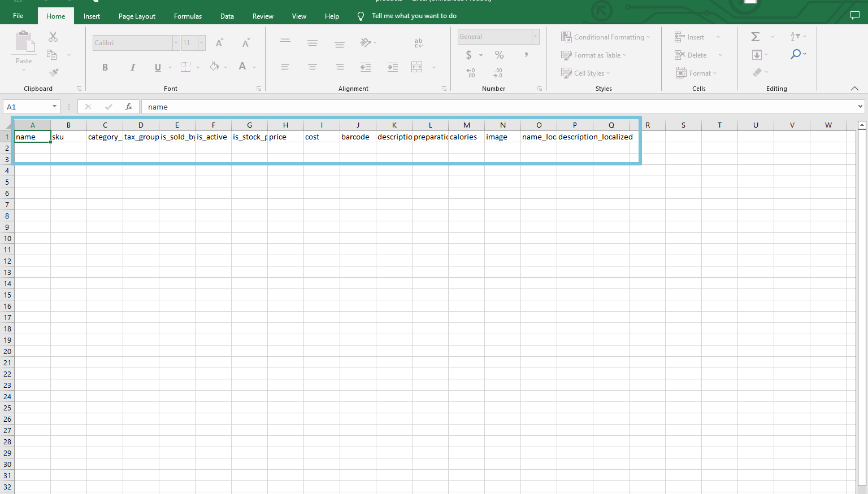This screenshot has width=868, height=494.
Task: Toggle Align Right
Action: point(340,67)
